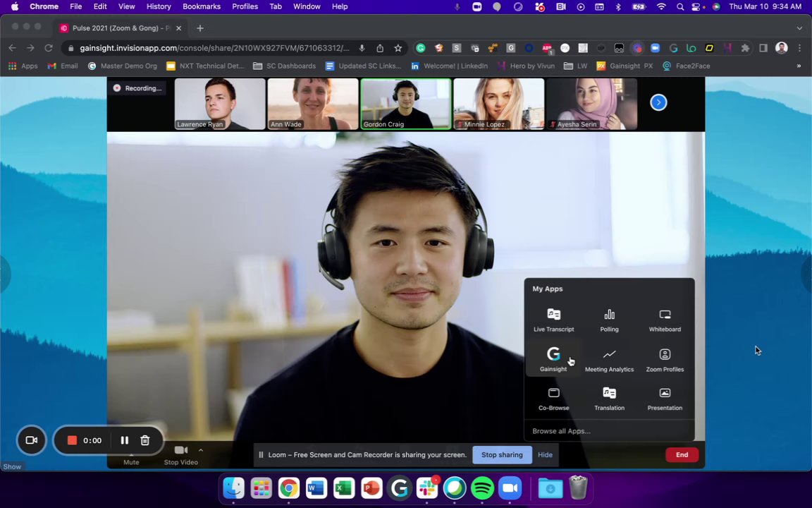The height and width of the screenshot is (508, 812).
Task: Open Chrome extensions puzzle icon
Action: [745, 48]
